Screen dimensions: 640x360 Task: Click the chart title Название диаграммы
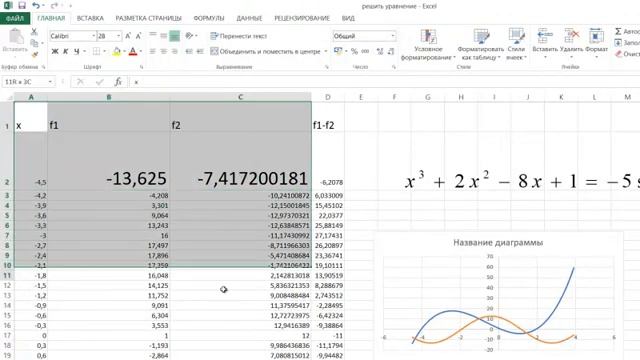[x=498, y=242]
